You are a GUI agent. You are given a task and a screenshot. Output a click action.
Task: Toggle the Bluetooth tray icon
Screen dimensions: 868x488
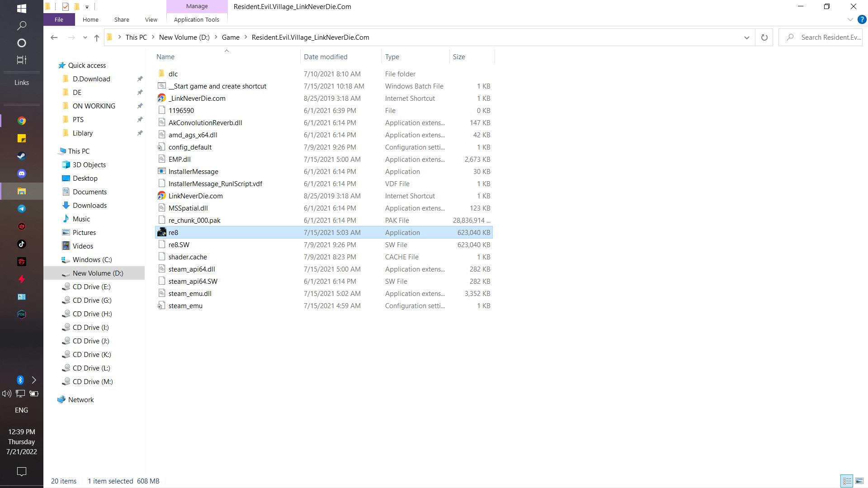(x=20, y=380)
